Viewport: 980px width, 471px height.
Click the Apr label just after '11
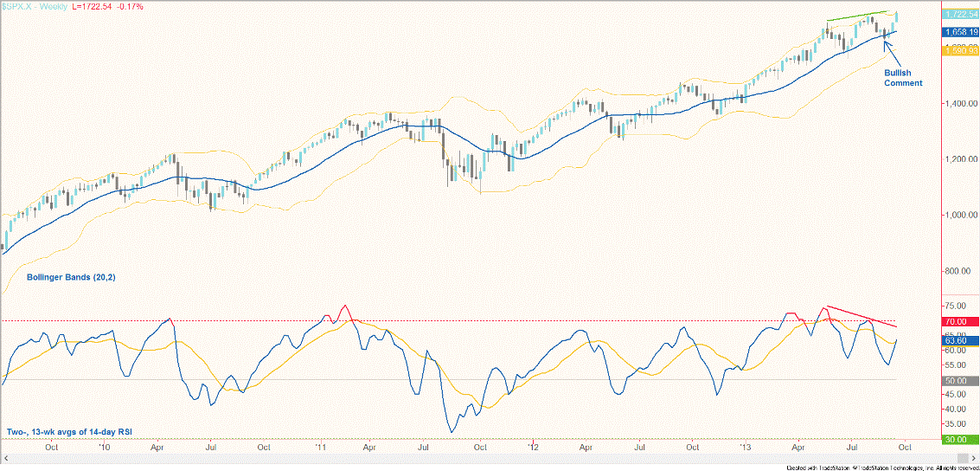(369, 448)
